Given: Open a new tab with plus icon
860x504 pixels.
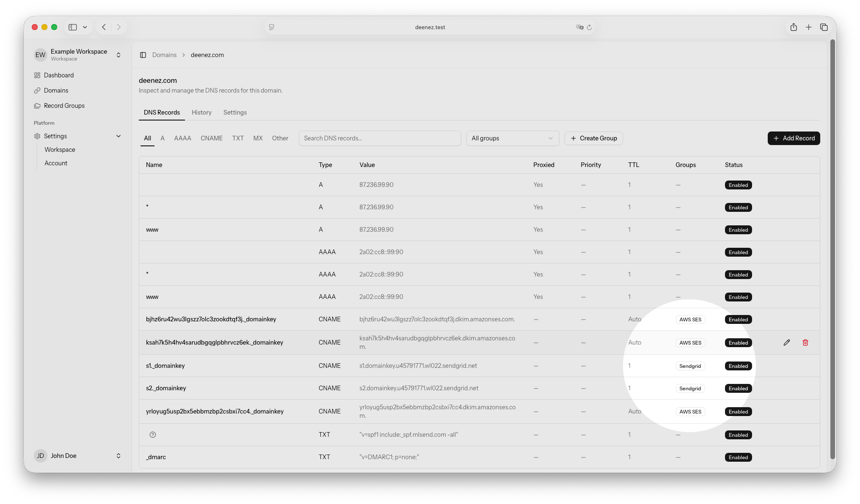Looking at the screenshot, I should click(x=808, y=27).
